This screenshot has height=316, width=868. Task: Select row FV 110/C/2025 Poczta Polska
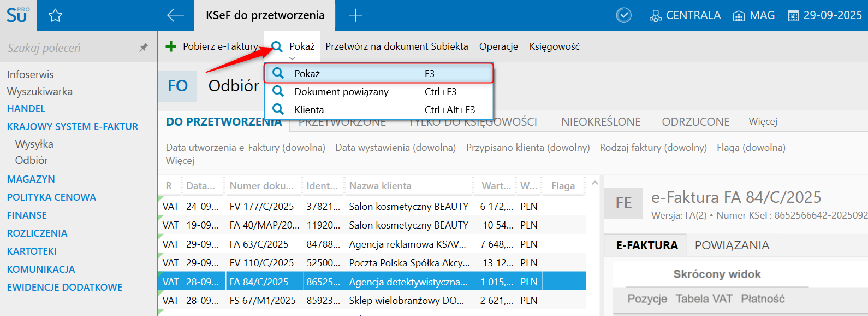372,263
